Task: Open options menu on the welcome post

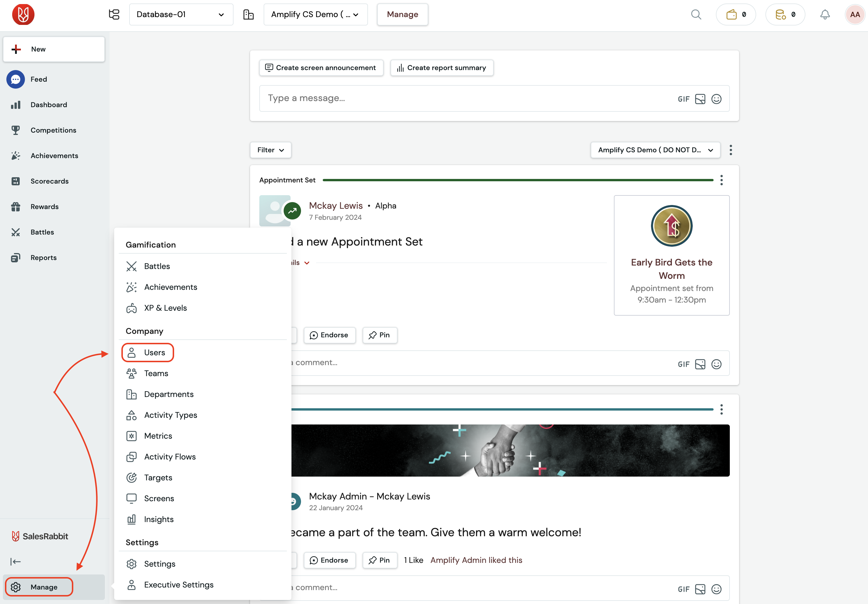Action: pos(722,409)
